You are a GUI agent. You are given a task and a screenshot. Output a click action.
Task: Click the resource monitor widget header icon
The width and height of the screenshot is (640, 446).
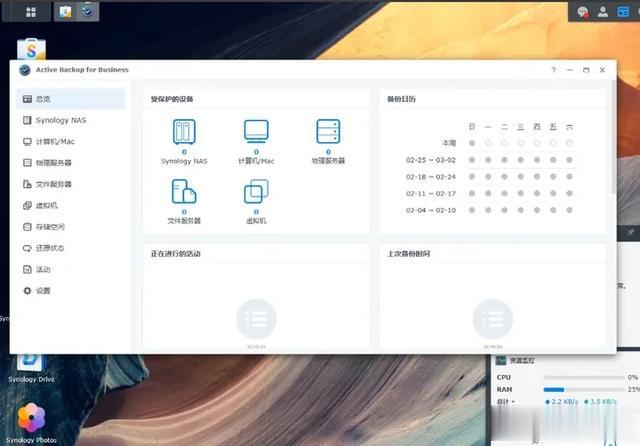[x=501, y=361]
